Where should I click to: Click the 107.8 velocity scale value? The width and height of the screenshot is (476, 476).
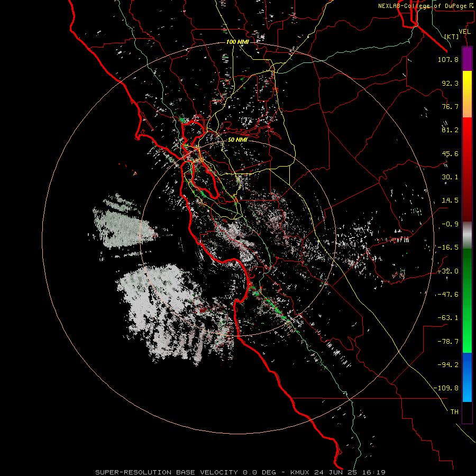(x=448, y=59)
